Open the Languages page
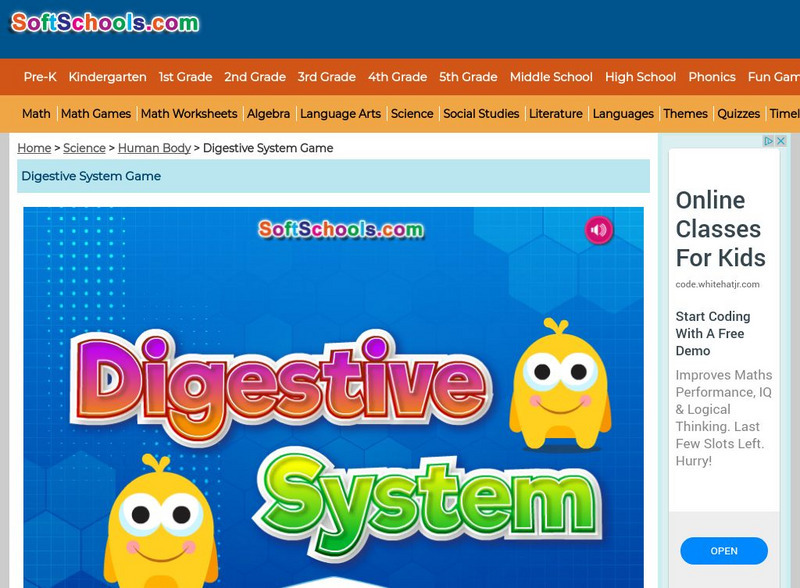 coord(623,113)
